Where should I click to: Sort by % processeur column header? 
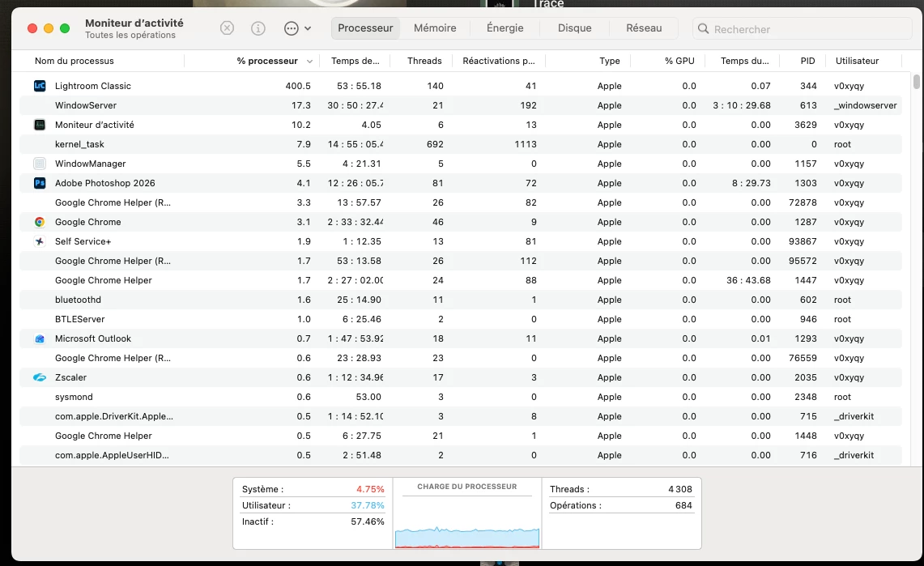(x=267, y=61)
